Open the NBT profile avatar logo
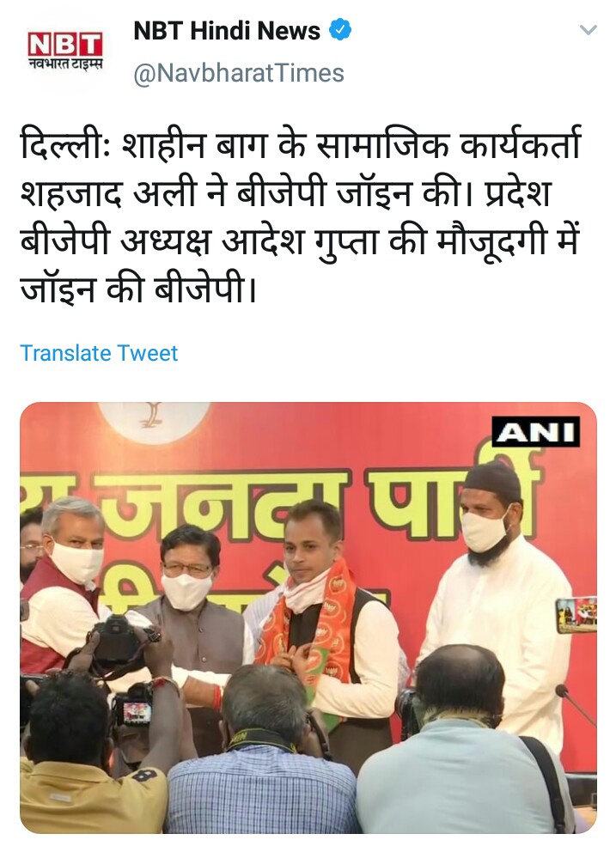This screenshot has width=616, height=846. coord(65,52)
